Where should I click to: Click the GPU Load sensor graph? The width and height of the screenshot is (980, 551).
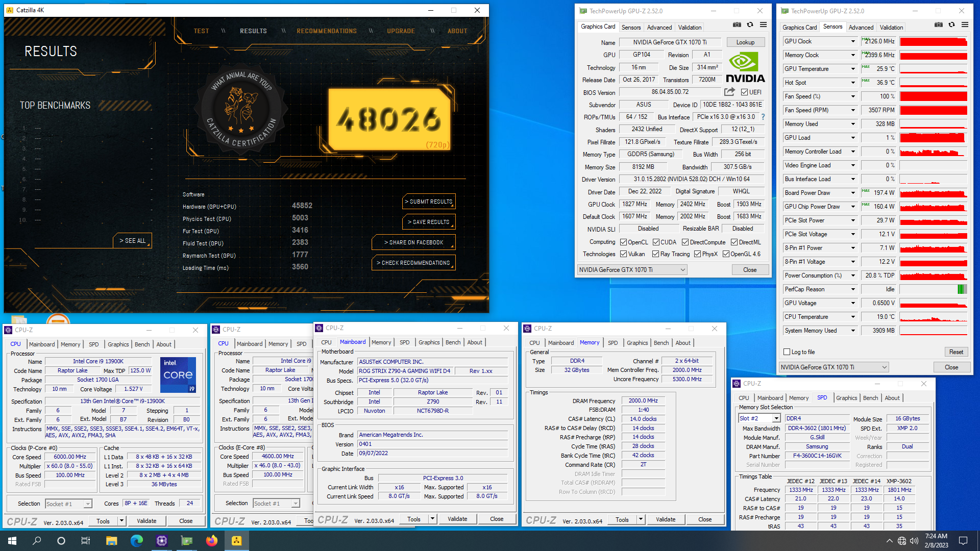934,138
